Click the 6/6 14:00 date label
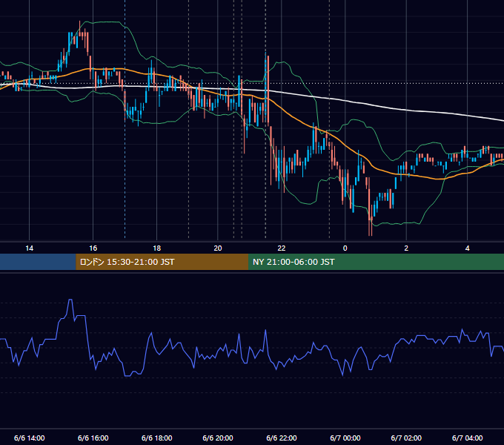Screen dimensions: 504x445 (29, 438)
